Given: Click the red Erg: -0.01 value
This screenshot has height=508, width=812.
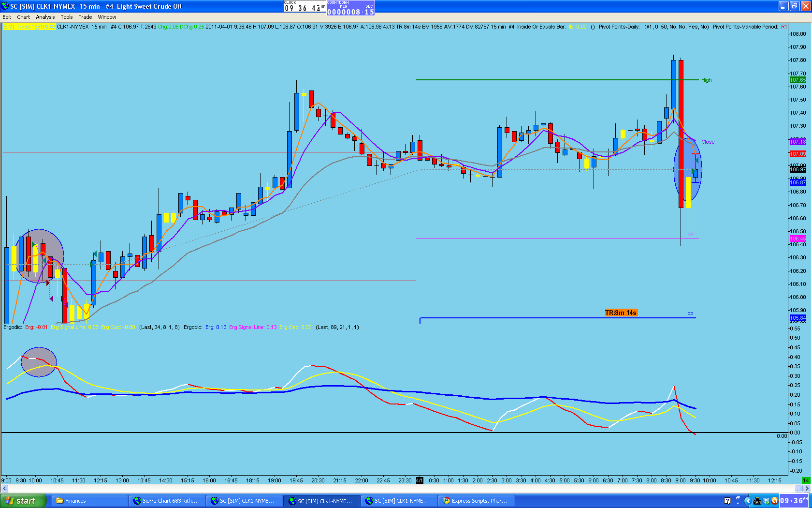Looking at the screenshot, I should 36,327.
